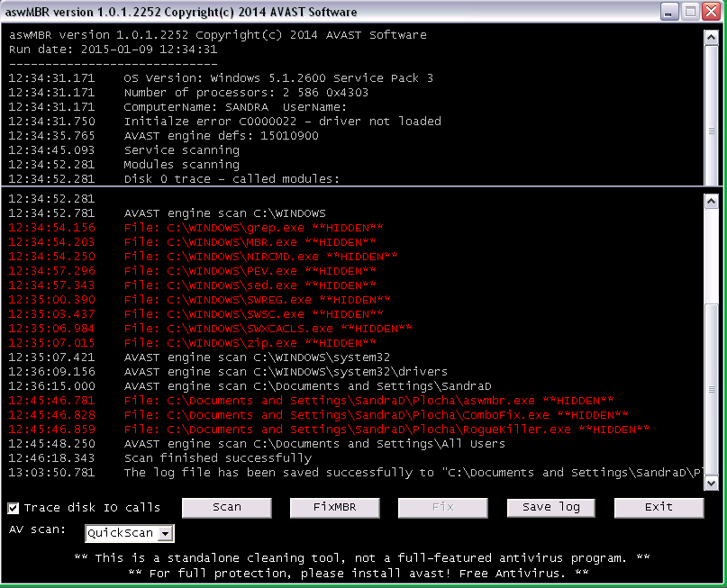Screen dimensions: 727x588
Task: Click the engine scan C:\WINDOWS\system32\drivers line
Action: pos(228,372)
